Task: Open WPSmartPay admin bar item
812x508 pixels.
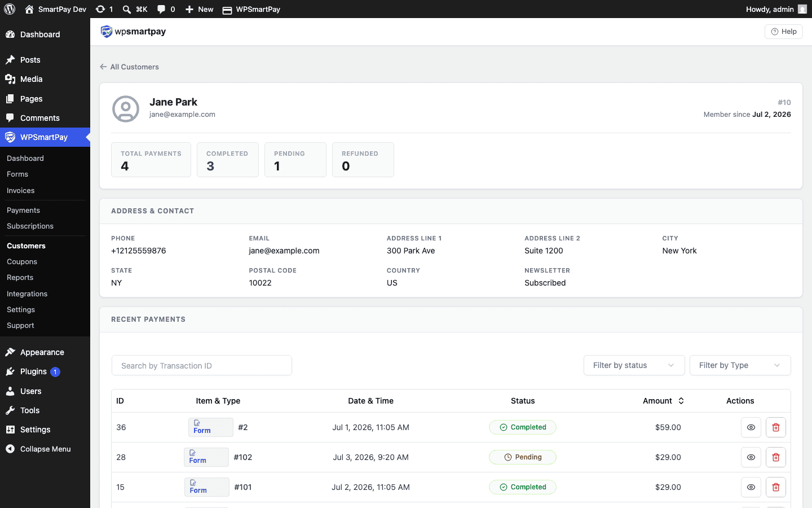Action: coord(251,9)
